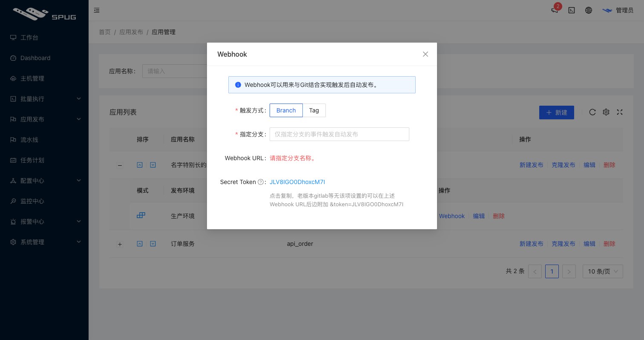The height and width of the screenshot is (340, 644).
Task: Click Webhook link in 生产环境 row
Action: [451, 216]
